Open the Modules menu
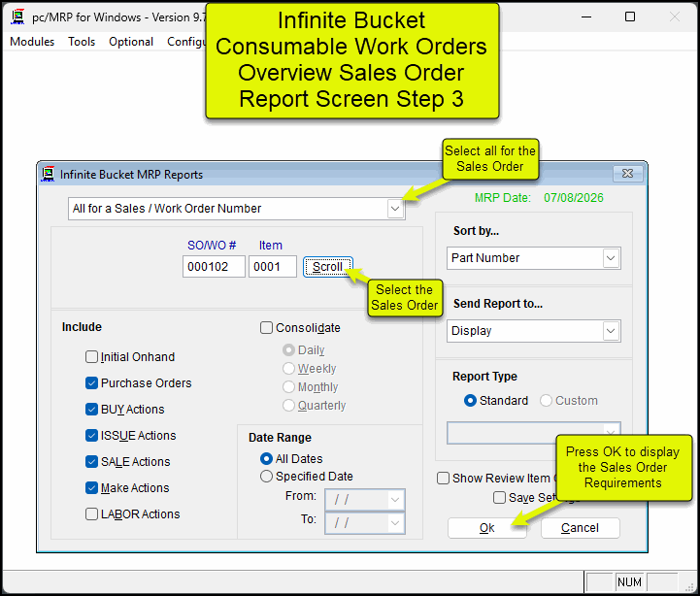Viewport: 700px width, 596px height. [x=32, y=42]
